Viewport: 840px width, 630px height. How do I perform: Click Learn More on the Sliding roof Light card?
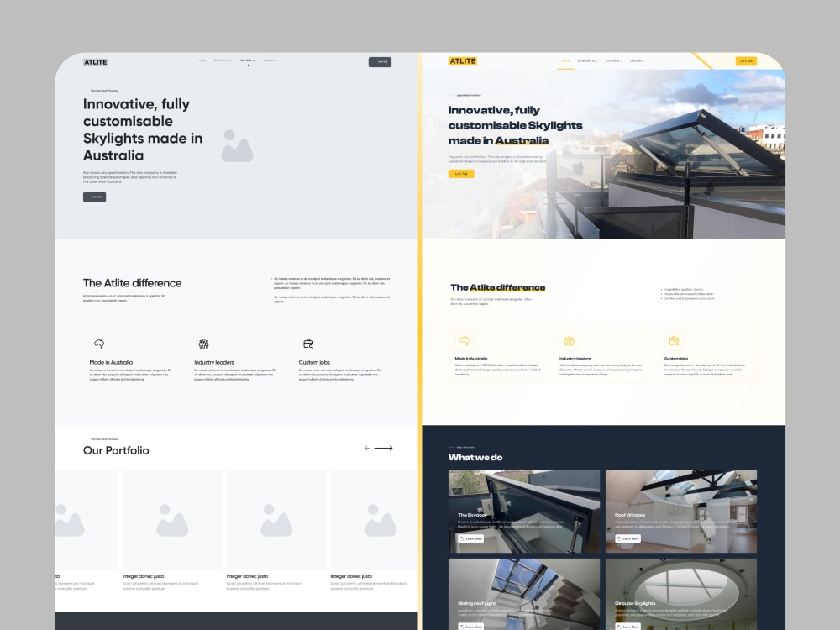(x=471, y=627)
